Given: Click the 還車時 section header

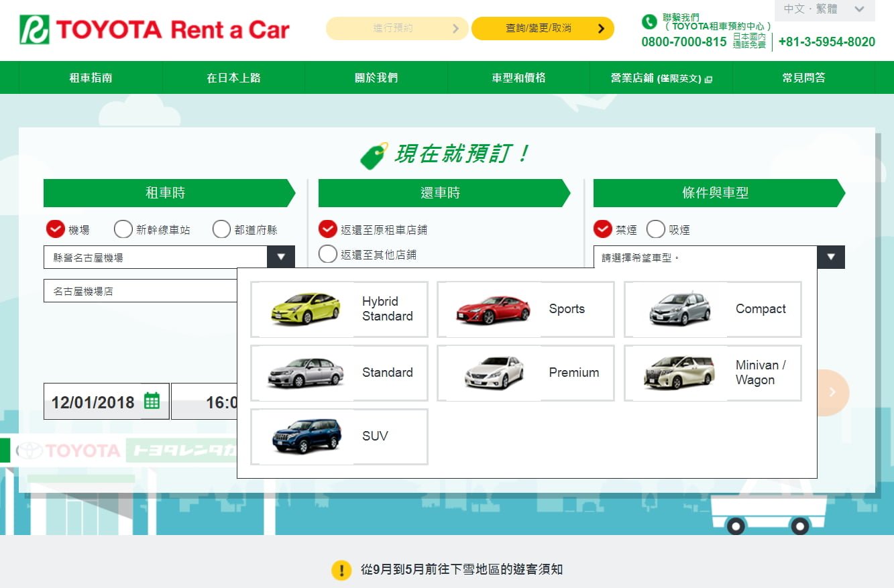Looking at the screenshot, I should (444, 193).
